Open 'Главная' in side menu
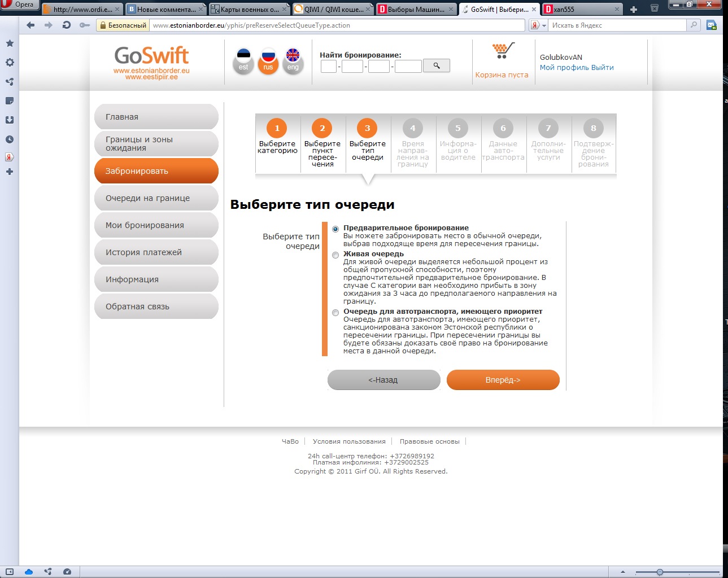This screenshot has height=578, width=728. 156,117
